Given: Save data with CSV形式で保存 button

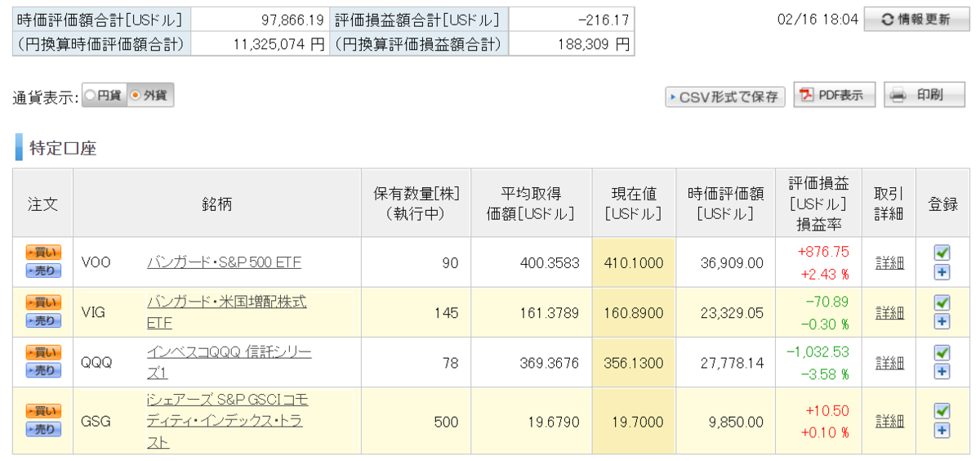Looking at the screenshot, I should pos(725,96).
